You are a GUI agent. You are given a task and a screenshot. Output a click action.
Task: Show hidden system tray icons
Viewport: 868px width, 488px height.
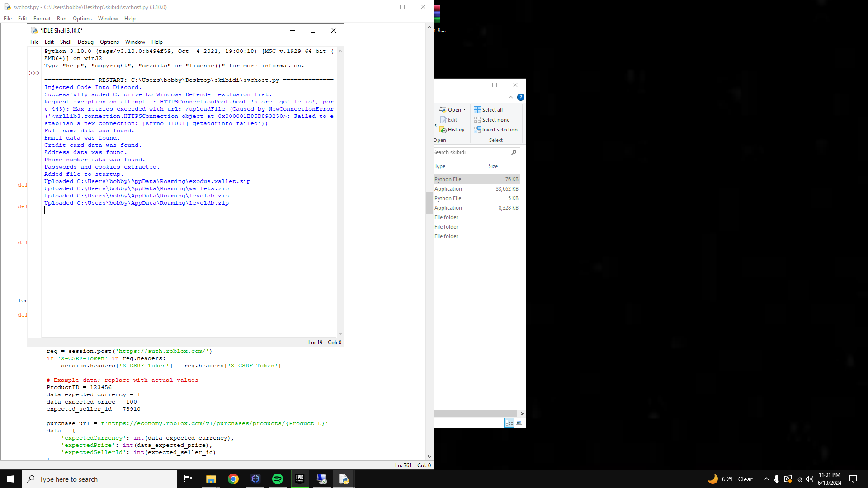pos(766,479)
